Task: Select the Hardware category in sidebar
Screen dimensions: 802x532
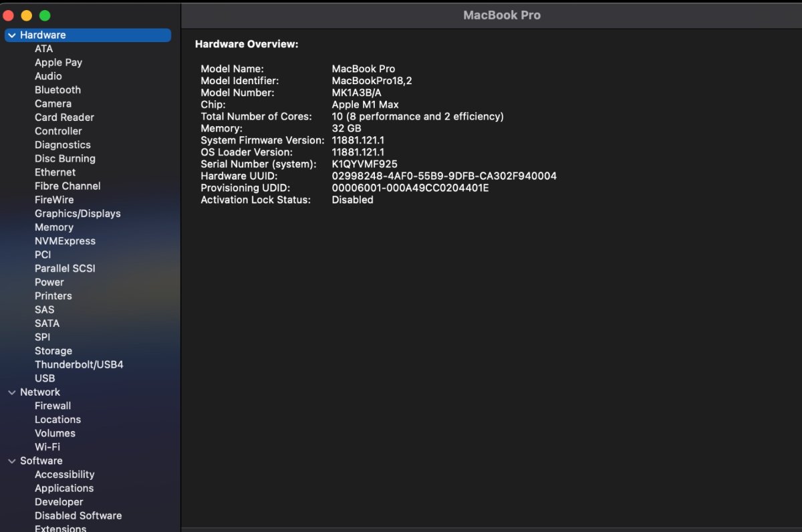Action: [88, 35]
